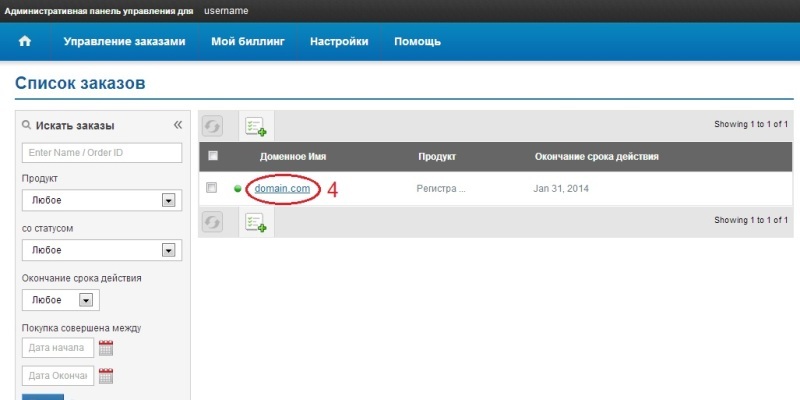Screen dimensions: 800x400
Task: Click the Продукт column header
Action: (437, 157)
